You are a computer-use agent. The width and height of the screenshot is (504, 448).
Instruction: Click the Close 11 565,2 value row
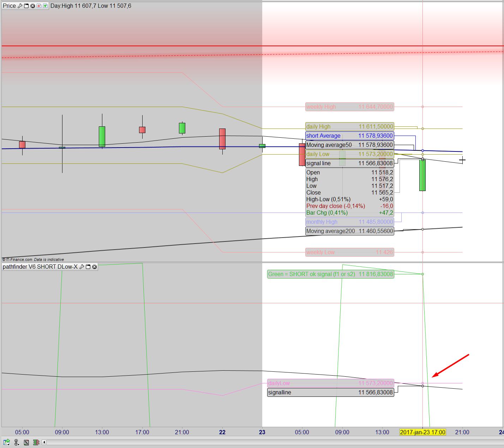349,192
